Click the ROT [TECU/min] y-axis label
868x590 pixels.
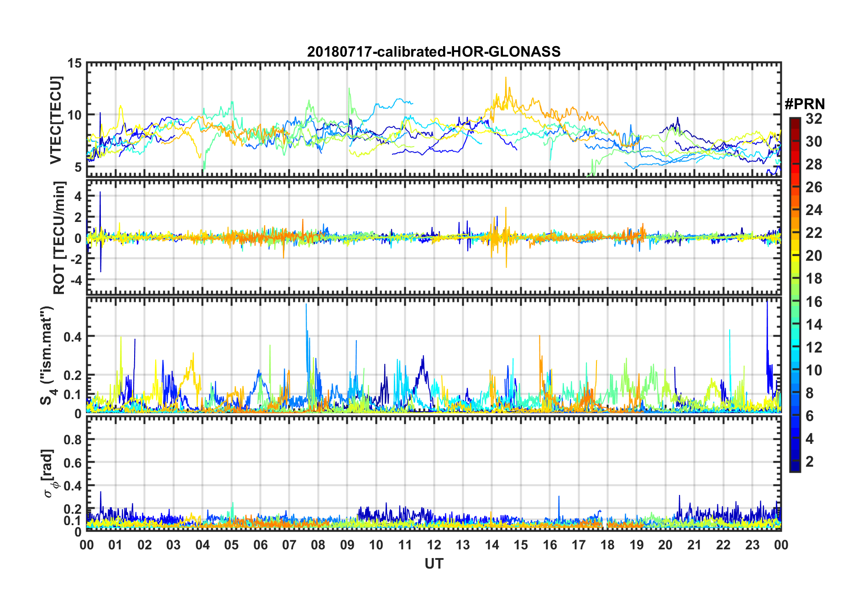click(59, 237)
